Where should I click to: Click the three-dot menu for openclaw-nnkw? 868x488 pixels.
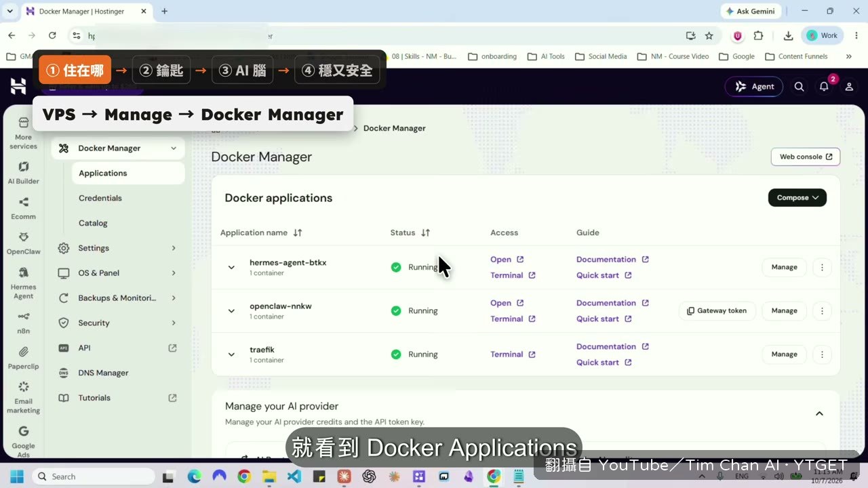pyautogui.click(x=822, y=310)
